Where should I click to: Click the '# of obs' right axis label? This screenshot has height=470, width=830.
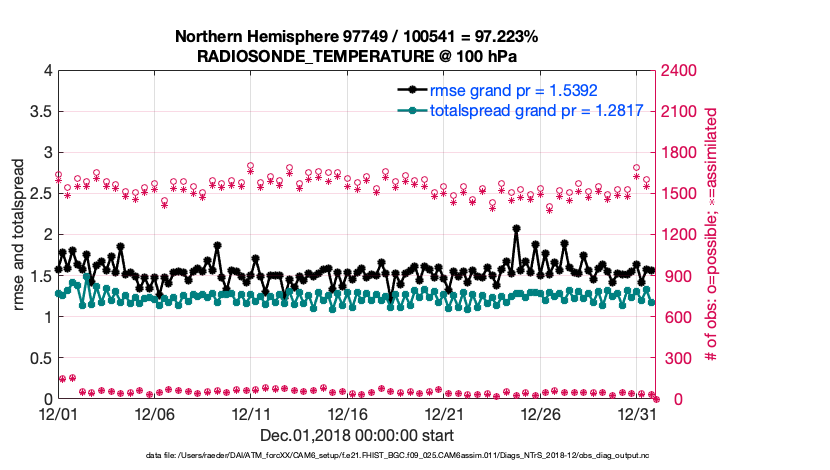(712, 235)
